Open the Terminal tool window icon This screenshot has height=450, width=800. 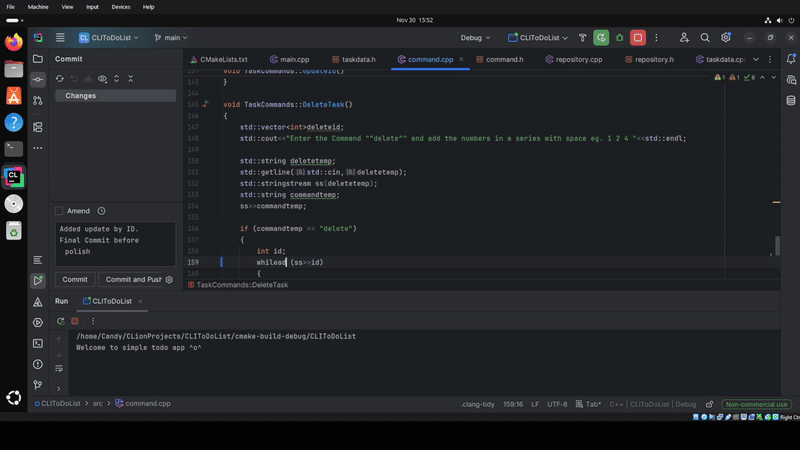(37, 343)
